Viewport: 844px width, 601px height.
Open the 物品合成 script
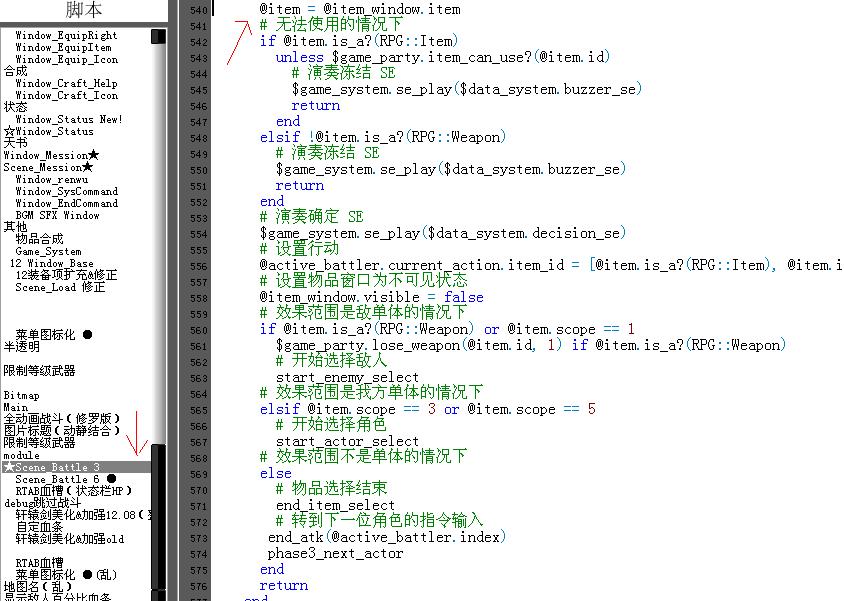click(39, 239)
